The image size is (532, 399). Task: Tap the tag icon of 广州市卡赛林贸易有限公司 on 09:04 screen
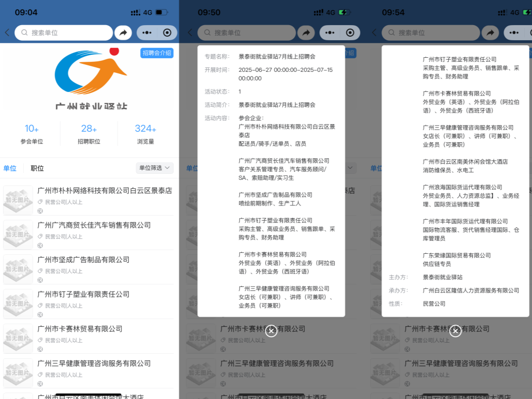point(40,340)
